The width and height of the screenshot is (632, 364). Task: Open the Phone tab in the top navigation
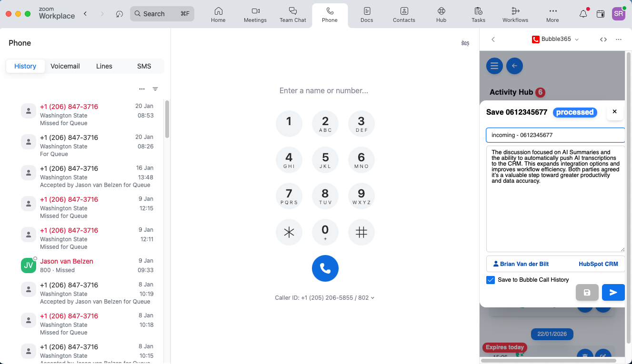click(x=330, y=15)
